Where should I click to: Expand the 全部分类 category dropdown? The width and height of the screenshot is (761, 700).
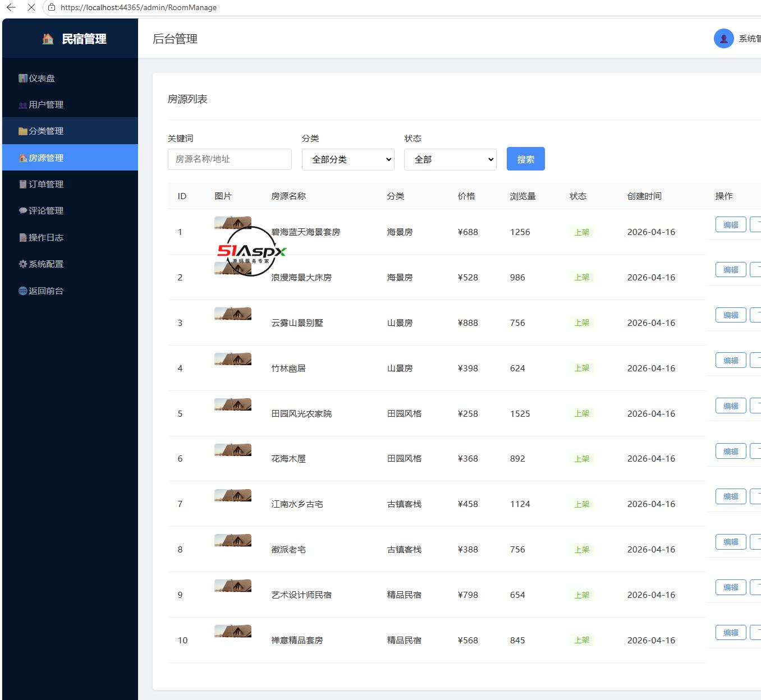(348, 159)
